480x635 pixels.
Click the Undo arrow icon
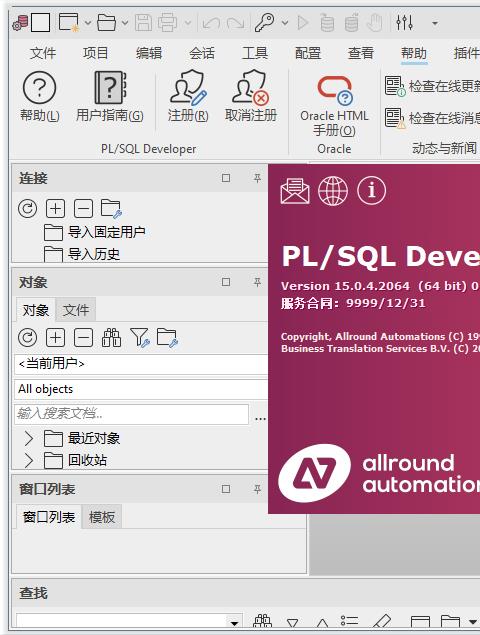211,23
